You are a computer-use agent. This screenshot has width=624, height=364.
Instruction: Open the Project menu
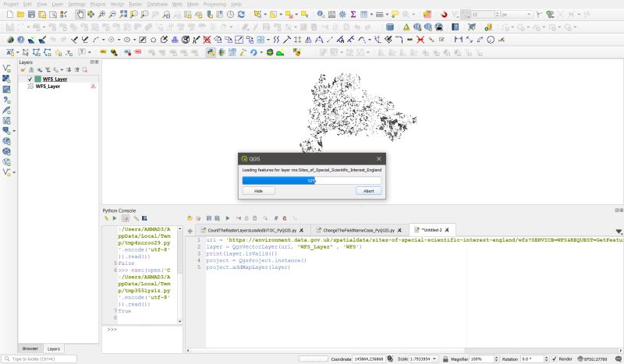(x=11, y=4)
